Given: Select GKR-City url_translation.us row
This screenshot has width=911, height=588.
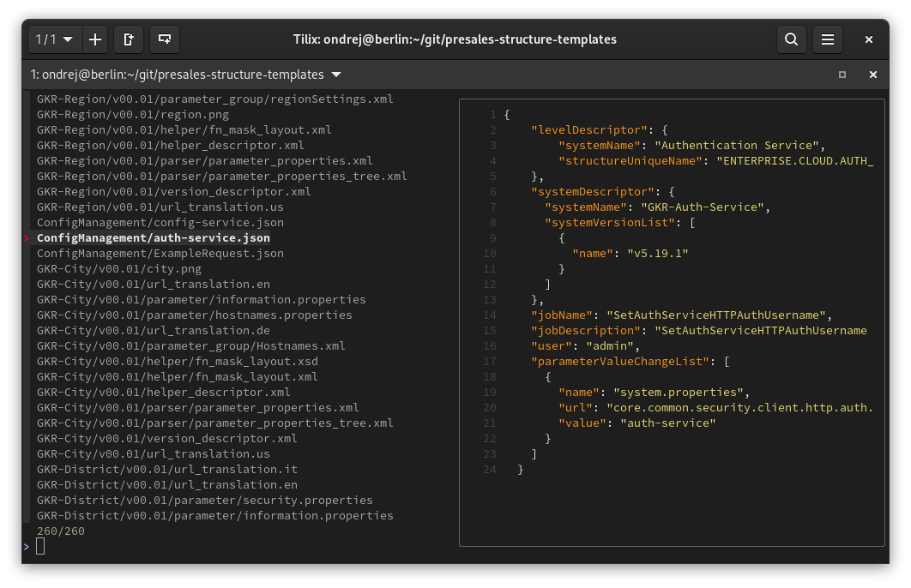Looking at the screenshot, I should pyautogui.click(x=154, y=454).
